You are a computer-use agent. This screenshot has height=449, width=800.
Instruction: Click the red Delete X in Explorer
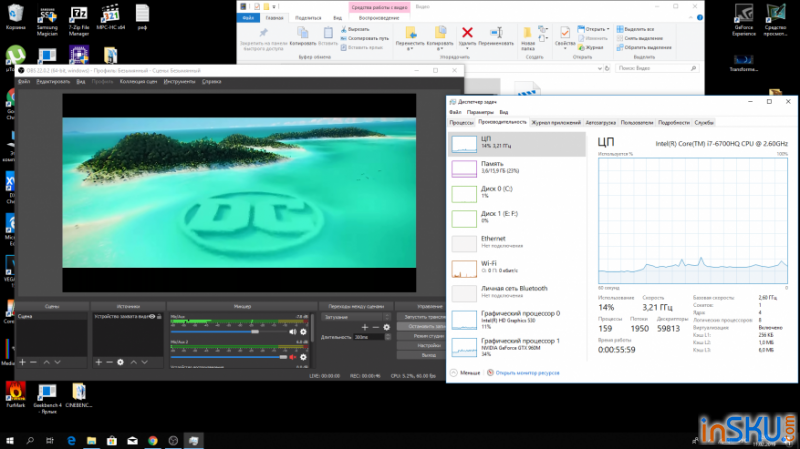[467, 33]
